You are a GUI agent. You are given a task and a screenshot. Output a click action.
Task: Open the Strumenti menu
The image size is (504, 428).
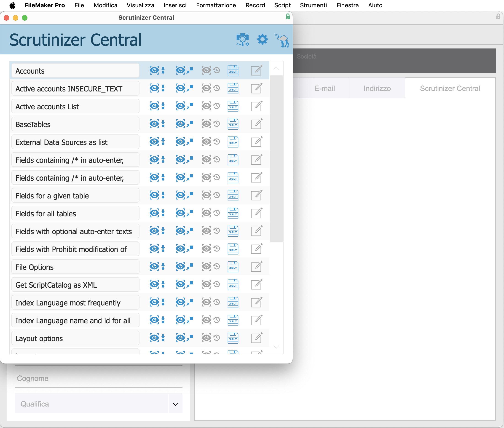coord(313,5)
